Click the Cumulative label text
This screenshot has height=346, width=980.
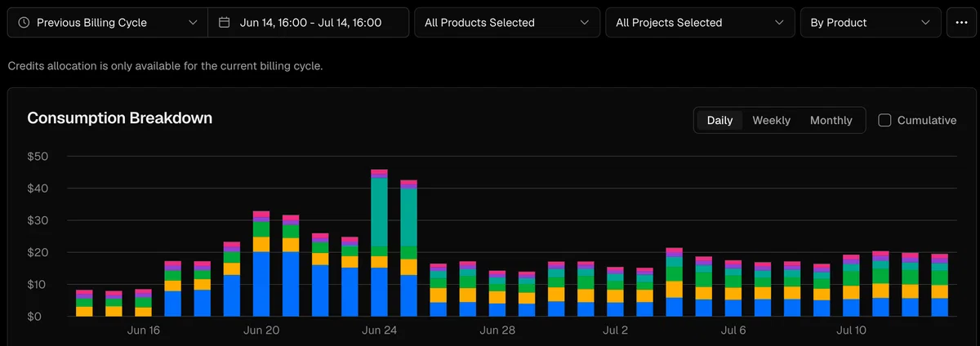[927, 120]
